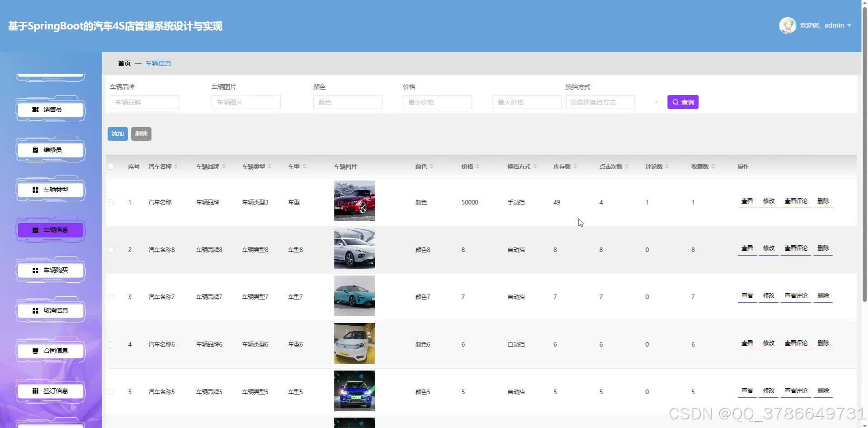Check the 汽车名称5 row checkbox
The width and height of the screenshot is (868, 428).
tap(111, 392)
